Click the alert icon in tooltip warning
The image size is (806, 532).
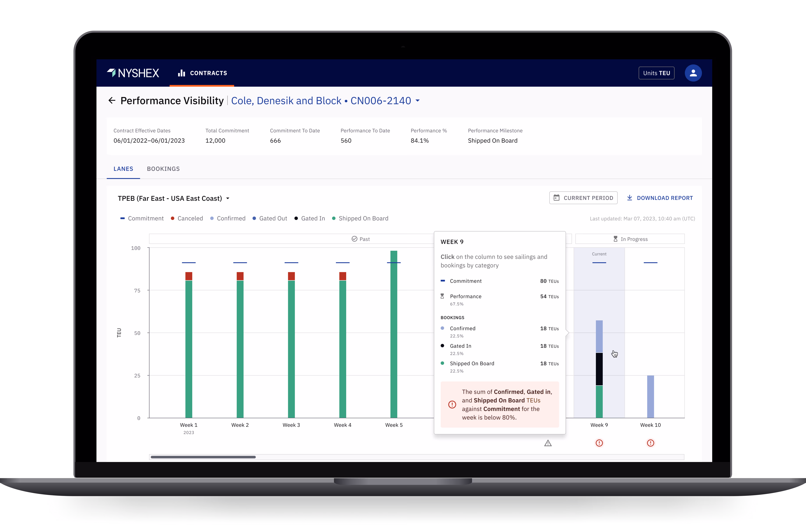(452, 404)
